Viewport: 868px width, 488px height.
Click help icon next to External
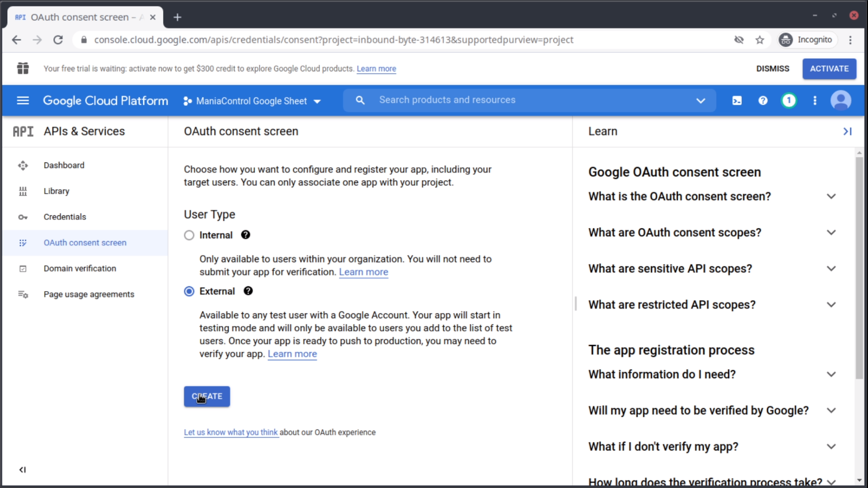click(x=248, y=291)
